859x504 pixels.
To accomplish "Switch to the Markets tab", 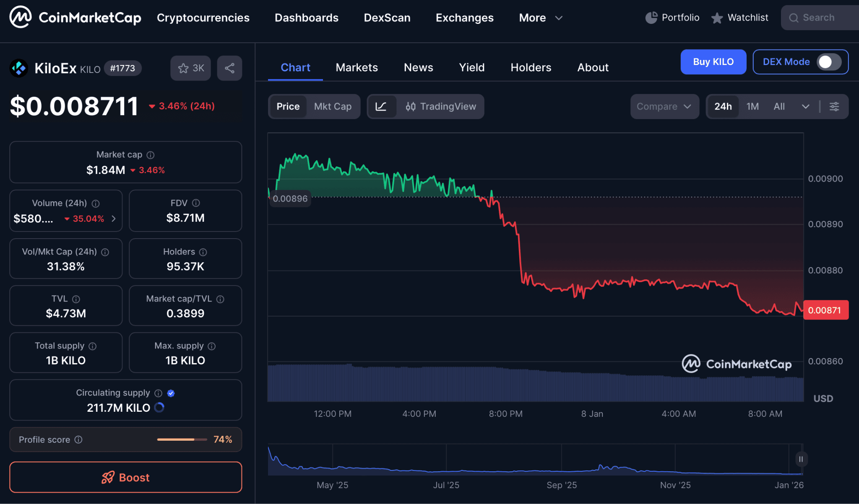I will [357, 67].
